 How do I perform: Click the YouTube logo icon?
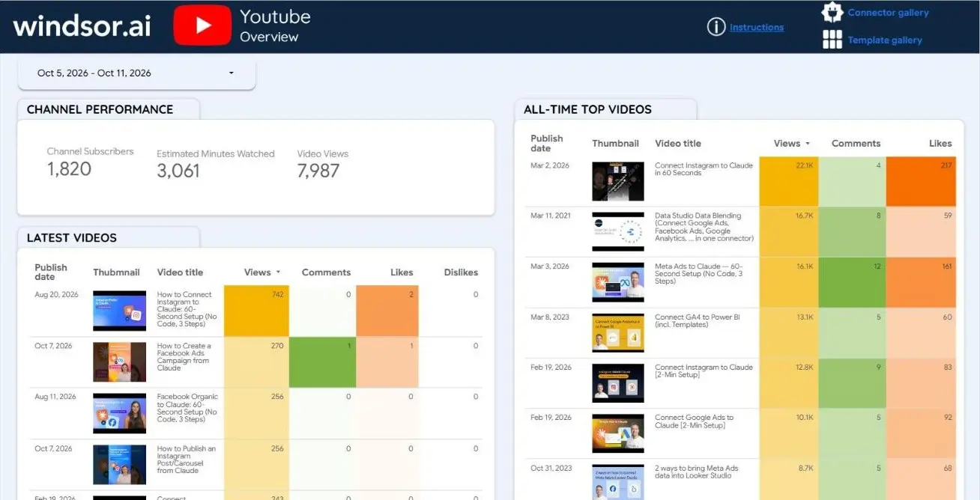coord(202,25)
